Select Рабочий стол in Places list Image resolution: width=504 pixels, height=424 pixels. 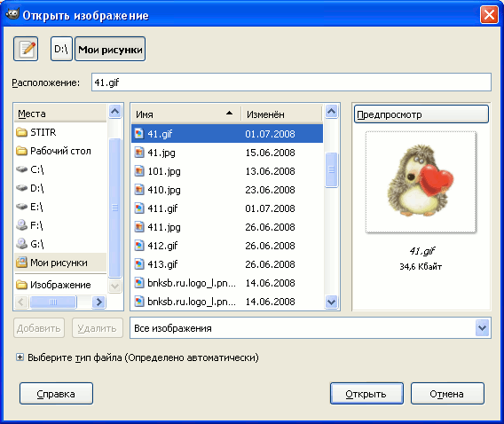click(x=60, y=151)
